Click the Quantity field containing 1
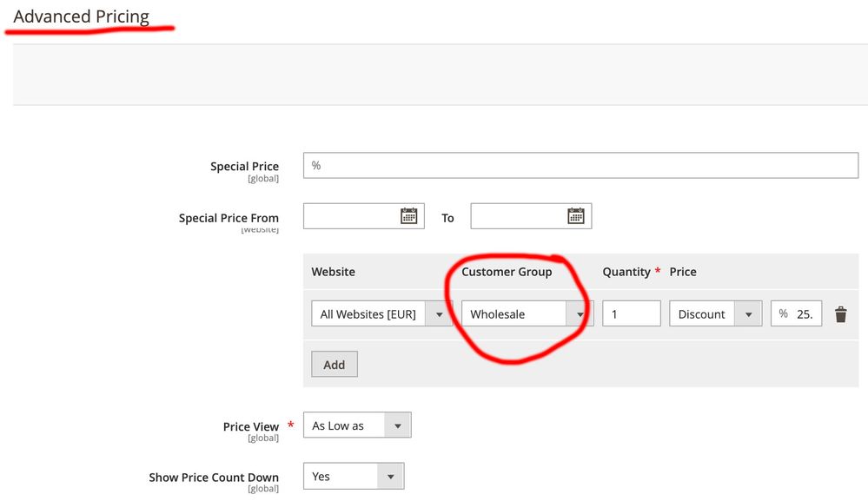The height and width of the screenshot is (501, 868). pyautogui.click(x=631, y=314)
